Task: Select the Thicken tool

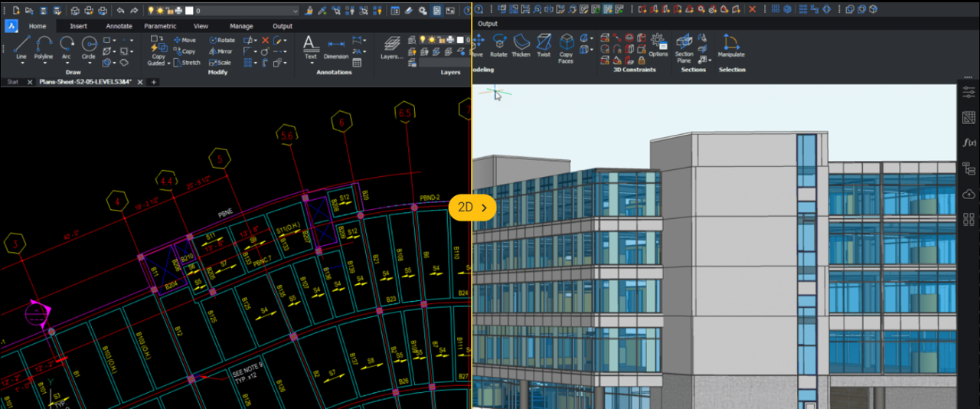Action: tap(521, 45)
